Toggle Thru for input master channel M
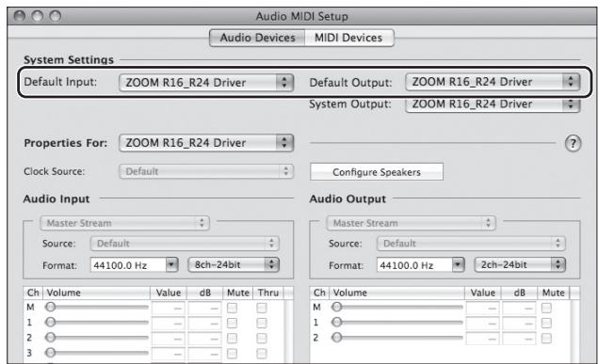The image size is (598, 364). [262, 308]
